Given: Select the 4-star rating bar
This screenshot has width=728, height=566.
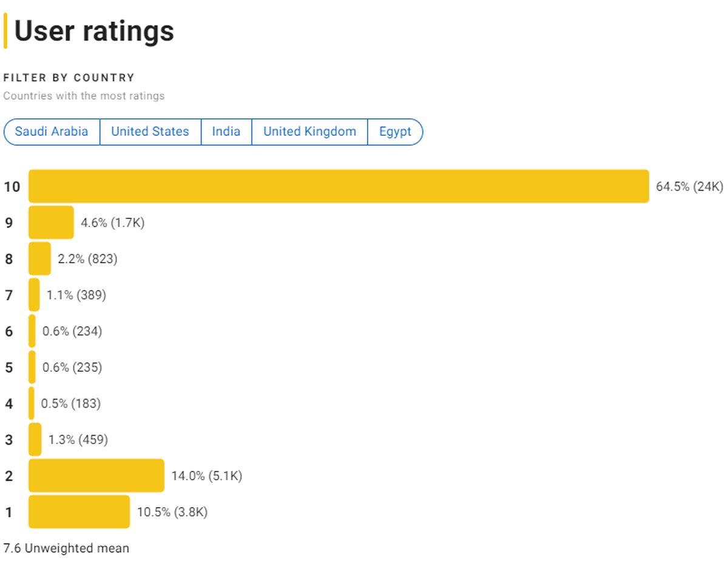Looking at the screenshot, I should [32, 403].
